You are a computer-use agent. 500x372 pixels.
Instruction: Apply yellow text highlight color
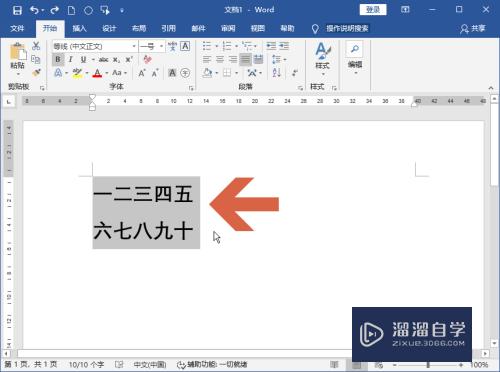[x=77, y=73]
